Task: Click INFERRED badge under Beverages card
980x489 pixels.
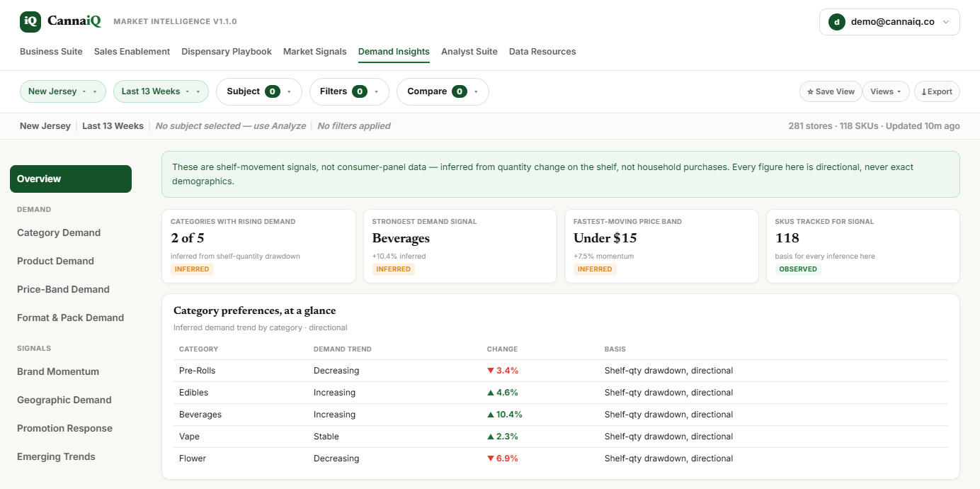Action: [393, 269]
